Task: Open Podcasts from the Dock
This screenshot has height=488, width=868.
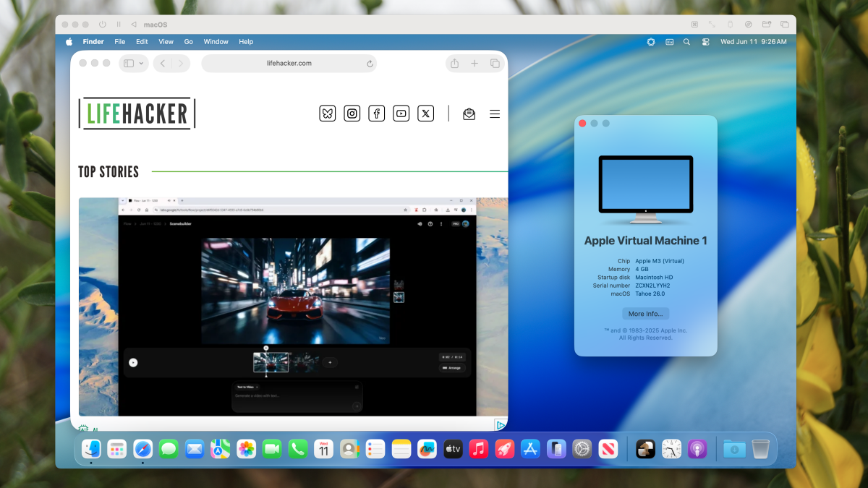Action: pos(697,449)
